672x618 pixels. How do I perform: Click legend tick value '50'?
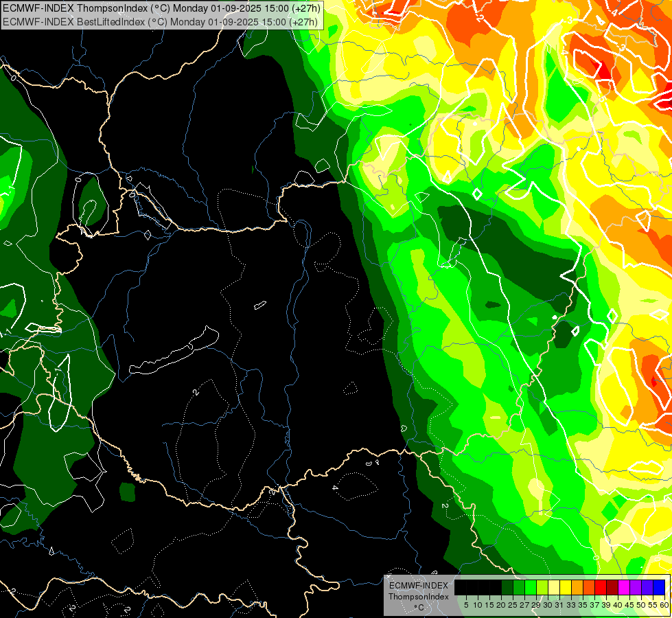pos(641,605)
